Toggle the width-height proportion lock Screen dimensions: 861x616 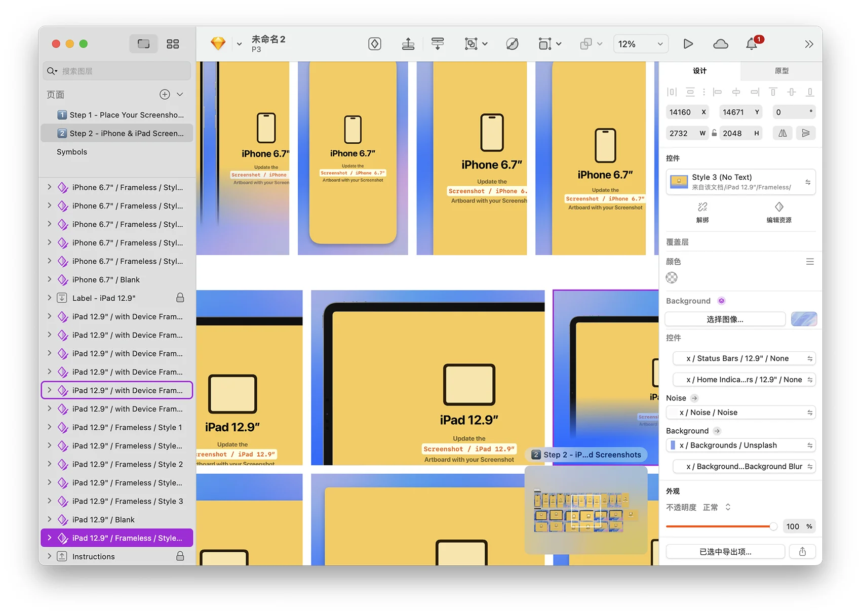(714, 133)
